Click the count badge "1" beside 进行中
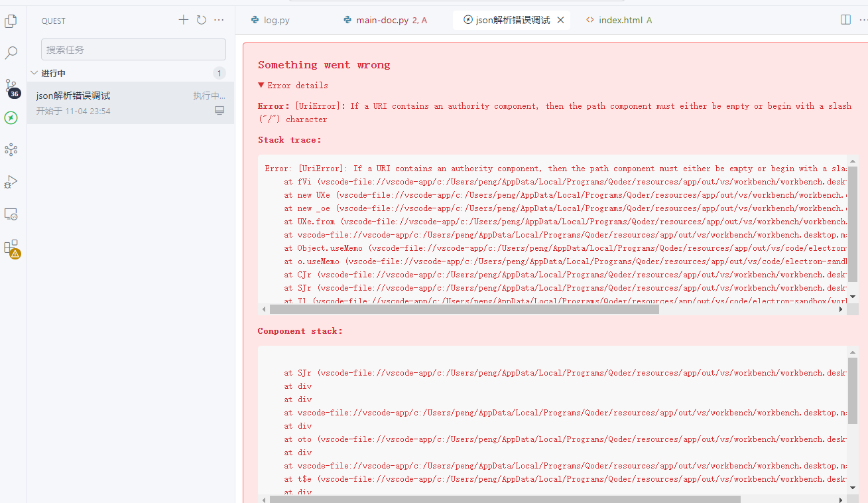 [x=219, y=73]
